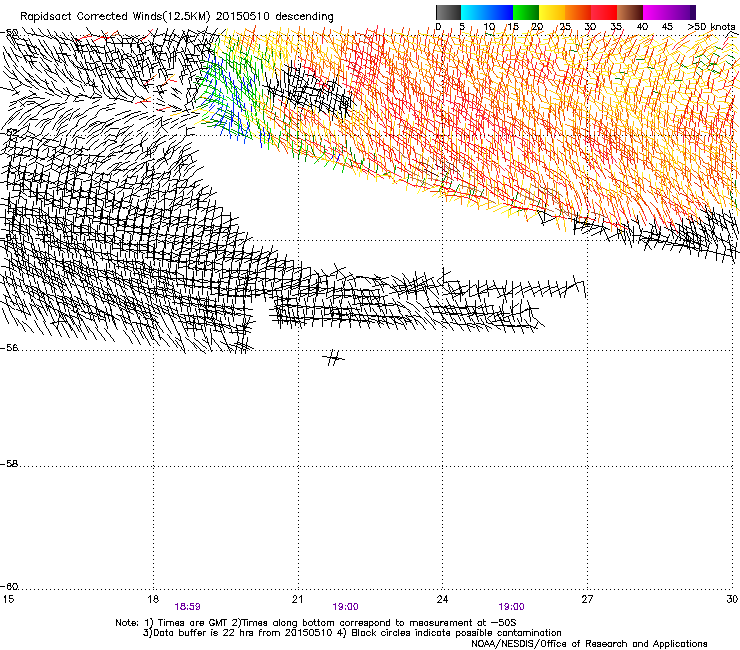Click the green 15-20 knots color segment
Viewport: 740px width, 650px height.
[526, 12]
